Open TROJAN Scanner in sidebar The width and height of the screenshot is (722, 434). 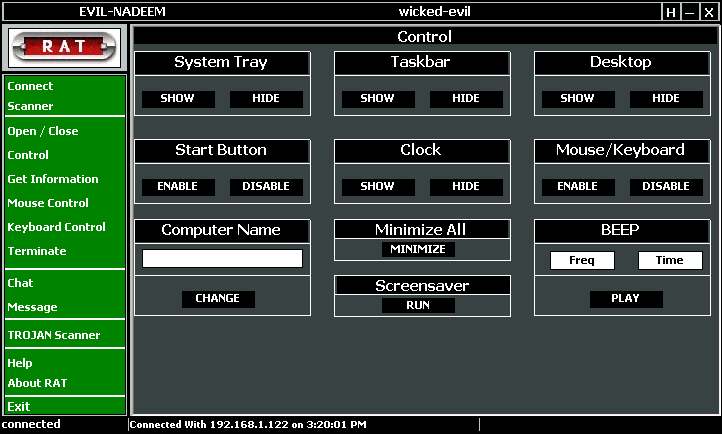tap(54, 335)
